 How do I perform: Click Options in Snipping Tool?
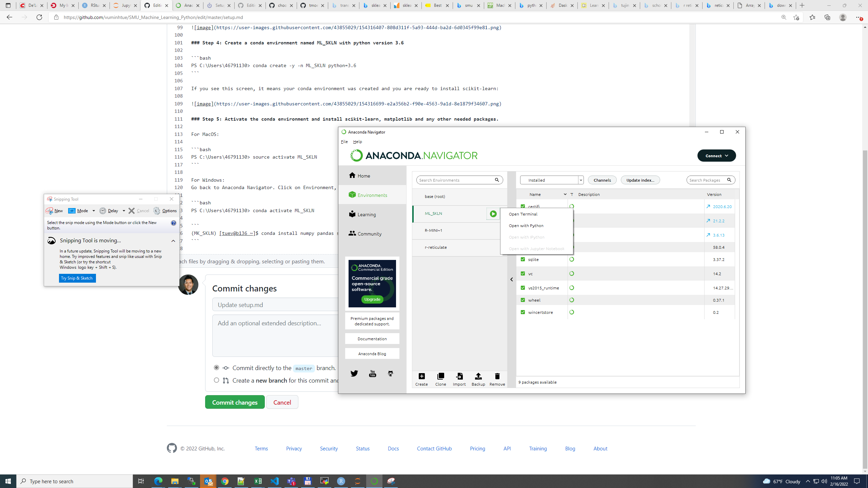click(165, 211)
